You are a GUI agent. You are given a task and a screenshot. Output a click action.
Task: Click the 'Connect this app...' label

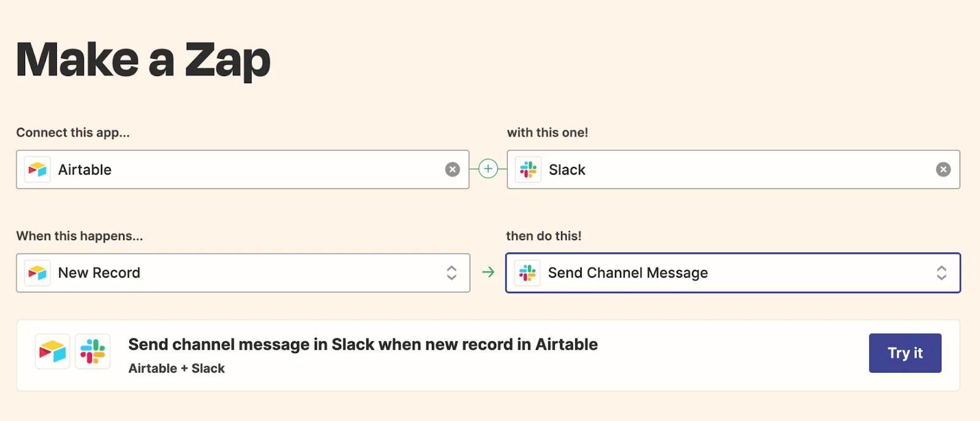[73, 132]
